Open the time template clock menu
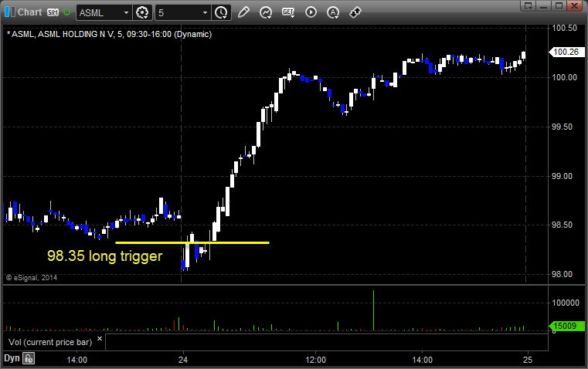The image size is (588, 369). click(221, 12)
